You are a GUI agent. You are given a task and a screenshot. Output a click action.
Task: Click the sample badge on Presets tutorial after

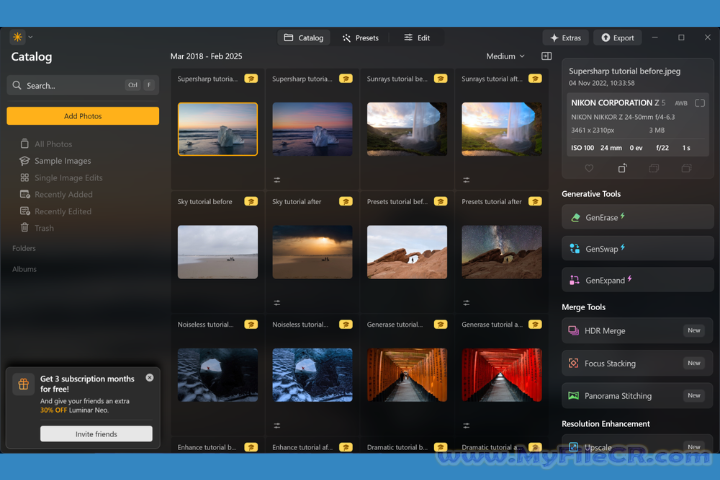(535, 201)
